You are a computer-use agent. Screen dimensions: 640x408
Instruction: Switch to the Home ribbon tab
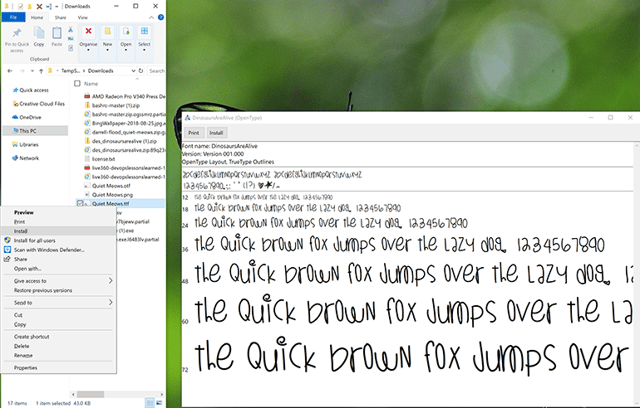(37, 17)
